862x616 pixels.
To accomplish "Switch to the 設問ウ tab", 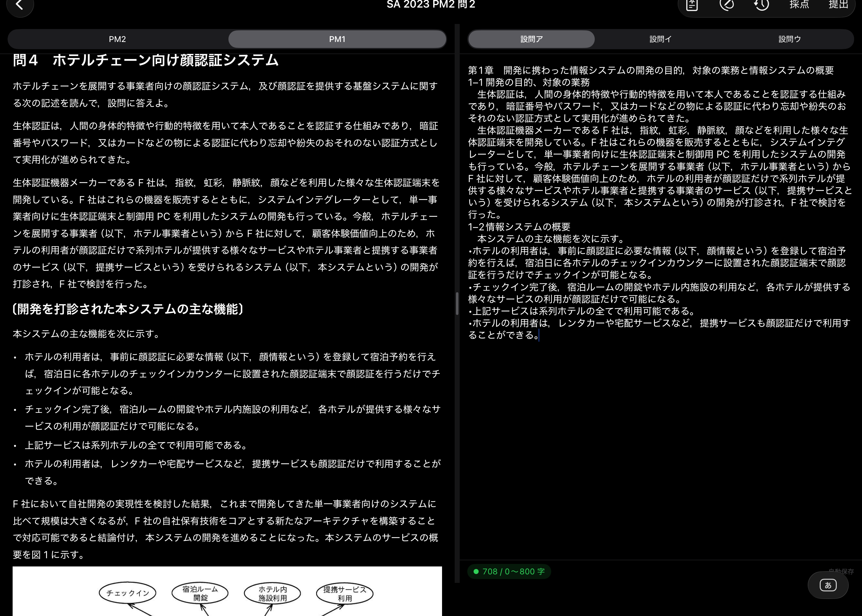I will (x=789, y=39).
